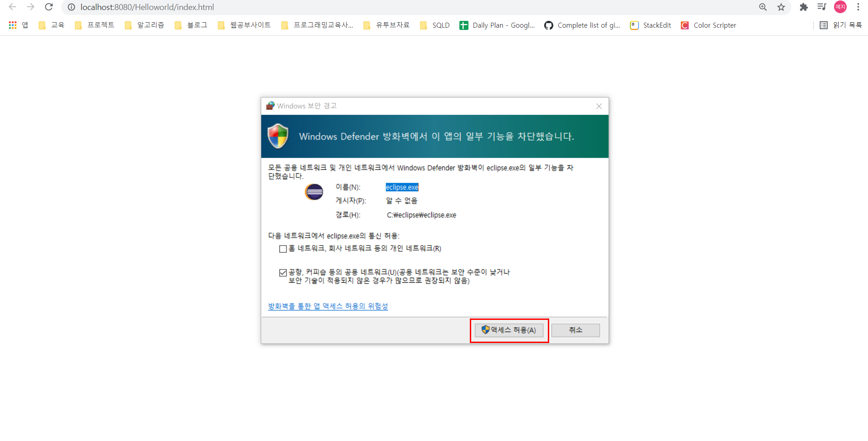The height and width of the screenshot is (441, 868).
Task: Click the firewall icon in dialog title bar
Action: [270, 106]
